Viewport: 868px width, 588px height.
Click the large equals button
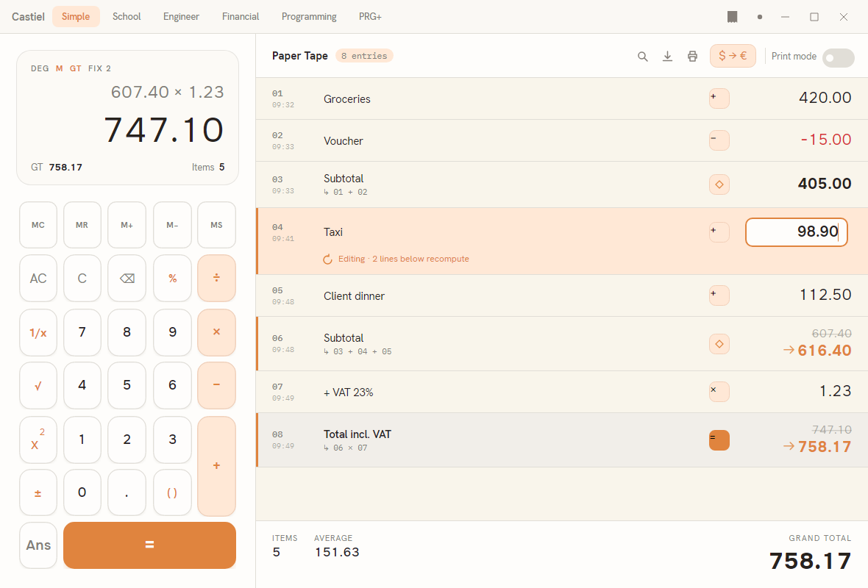click(x=149, y=545)
